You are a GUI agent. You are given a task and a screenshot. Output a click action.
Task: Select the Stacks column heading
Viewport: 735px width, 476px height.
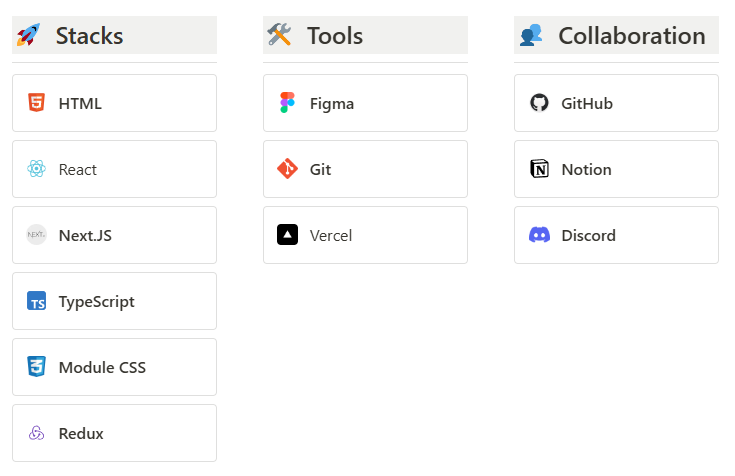click(89, 36)
